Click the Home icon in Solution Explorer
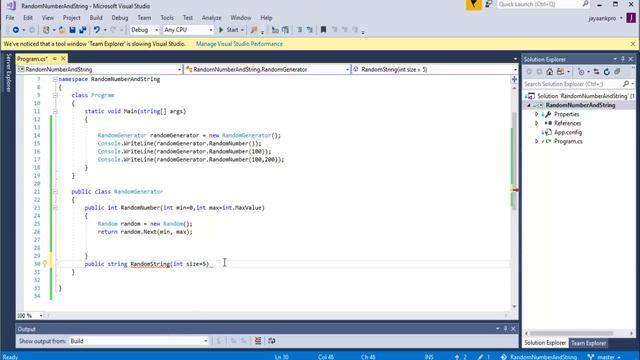 [x=550, y=72]
